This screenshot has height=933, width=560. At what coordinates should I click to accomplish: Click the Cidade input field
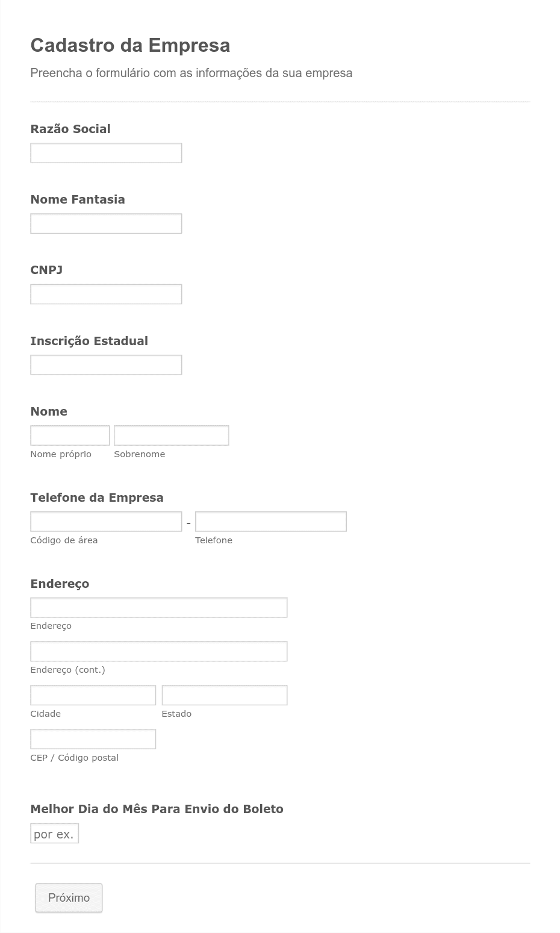[x=93, y=695]
